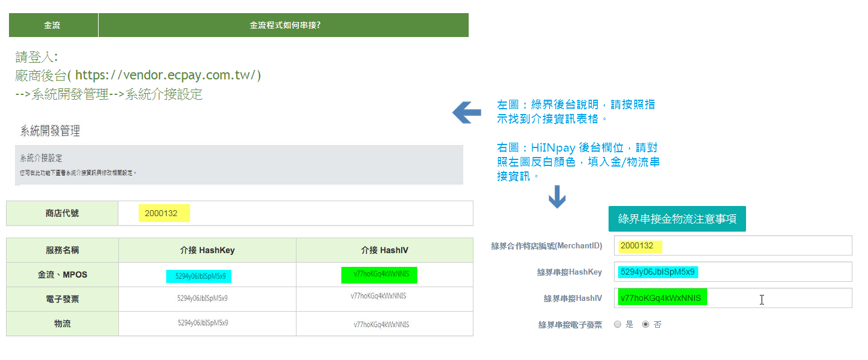
Task: Select 否 radio for 綠界串接電子發票
Action: click(x=645, y=324)
